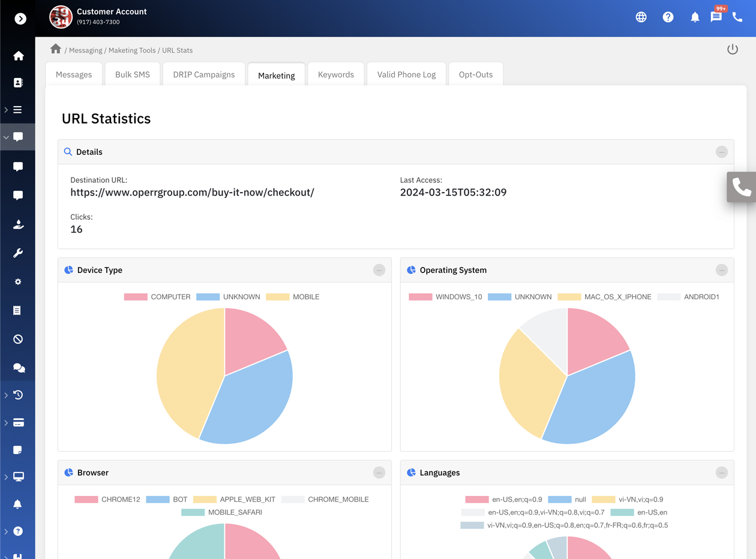Open the Keywords tab
The height and width of the screenshot is (559, 756).
336,74
